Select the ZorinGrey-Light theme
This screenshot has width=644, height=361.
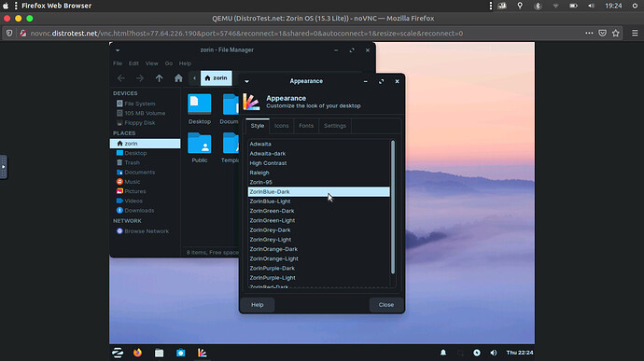pos(318,240)
